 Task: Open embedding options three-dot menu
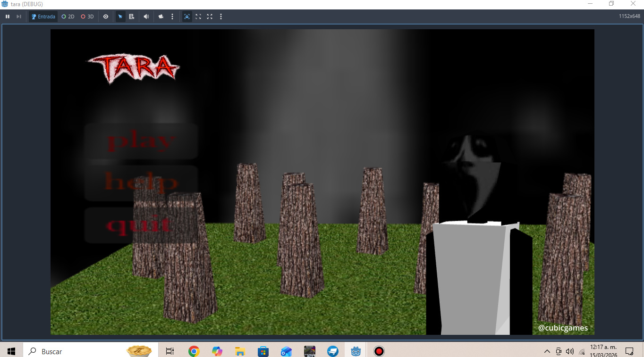[x=221, y=17]
